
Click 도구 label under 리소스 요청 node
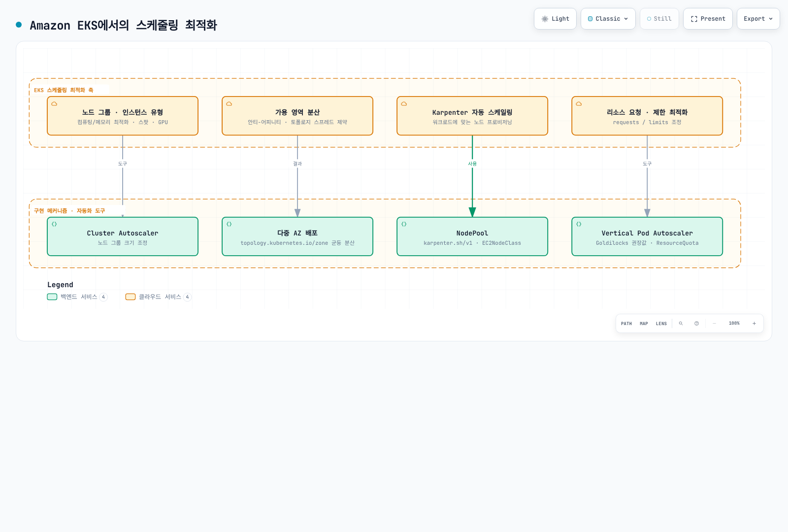point(647,164)
